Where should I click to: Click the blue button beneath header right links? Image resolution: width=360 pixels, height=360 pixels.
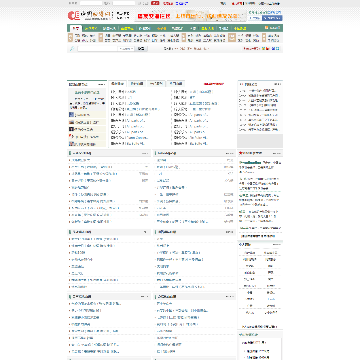tap(272, 18)
